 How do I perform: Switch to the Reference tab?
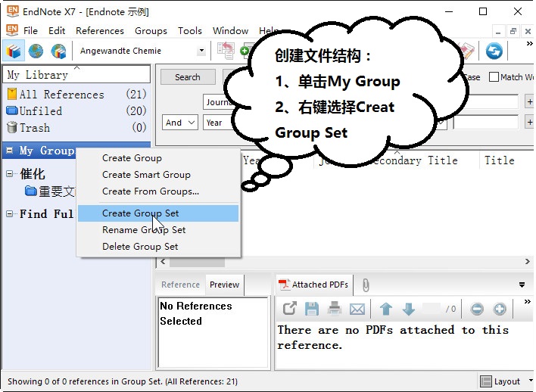point(180,285)
